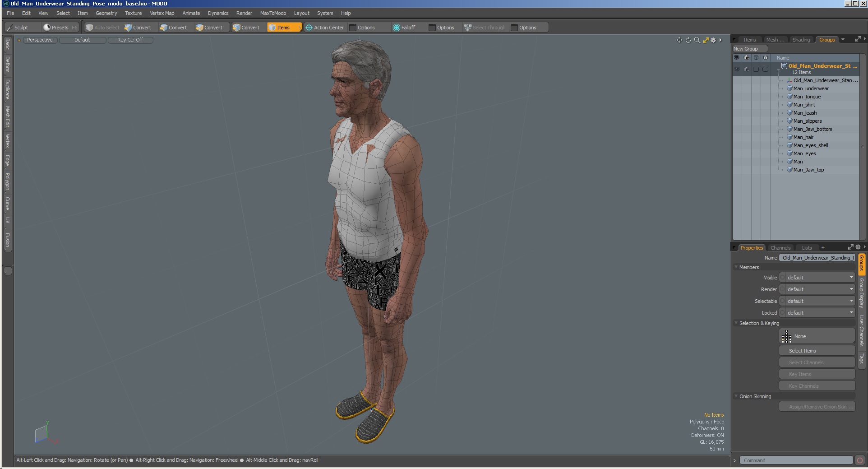Click the viewport rotate icon
Screen dimensions: 868x469
(688, 40)
